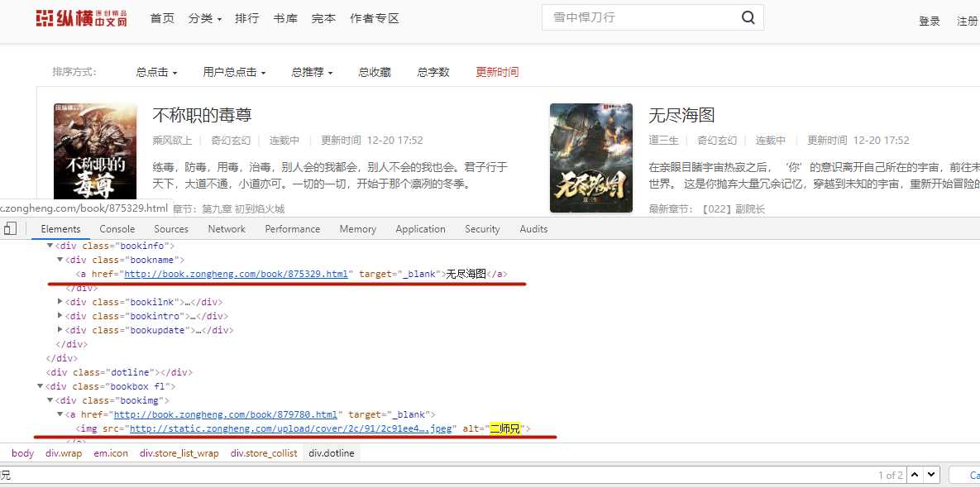The height and width of the screenshot is (488, 980).
Task: Switch to the Console tab
Action: (117, 228)
